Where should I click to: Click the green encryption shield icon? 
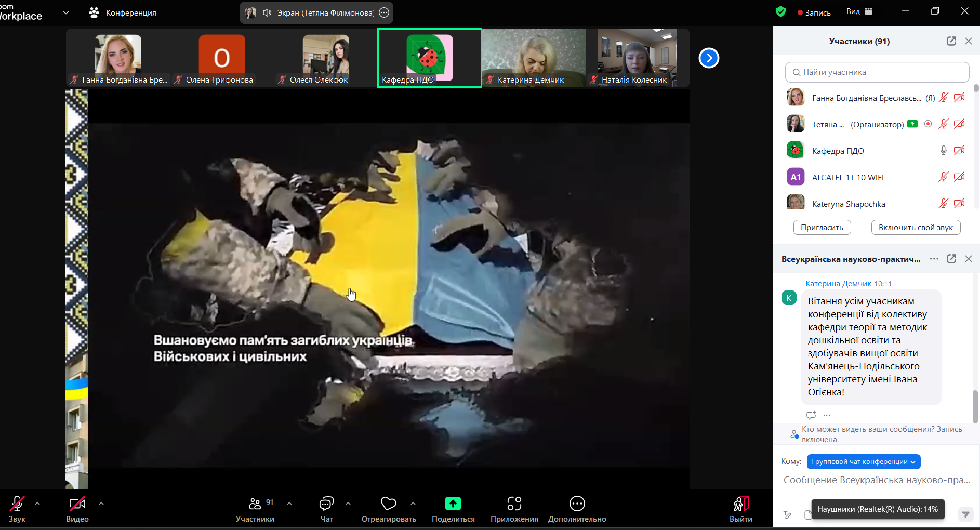(x=780, y=12)
